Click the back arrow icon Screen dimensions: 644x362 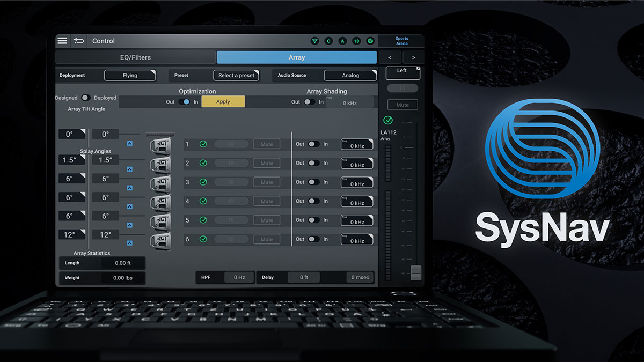79,41
